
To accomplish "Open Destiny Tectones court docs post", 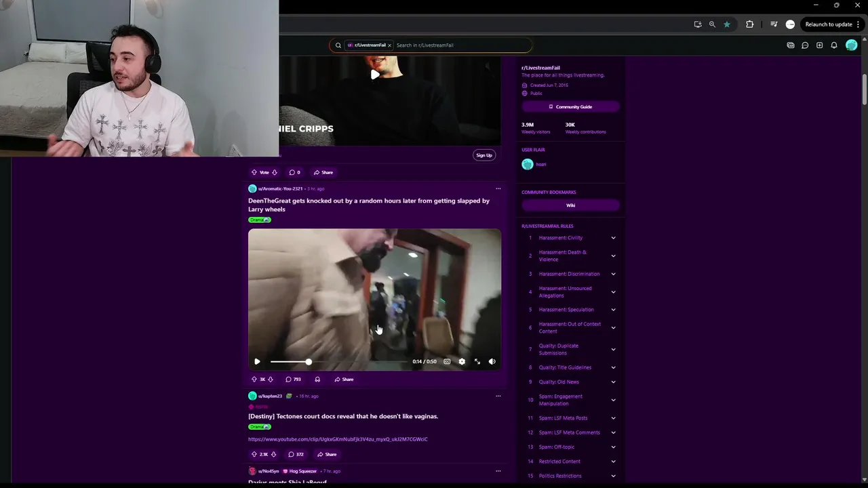I will pyautogui.click(x=343, y=416).
